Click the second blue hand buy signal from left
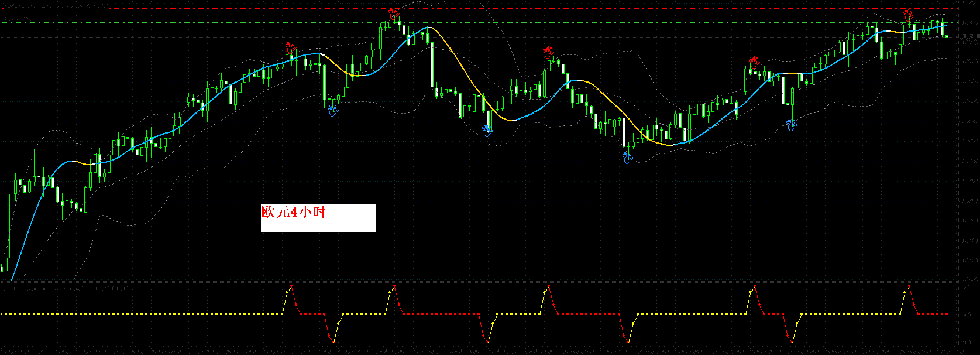The width and height of the screenshot is (980, 355). [488, 130]
